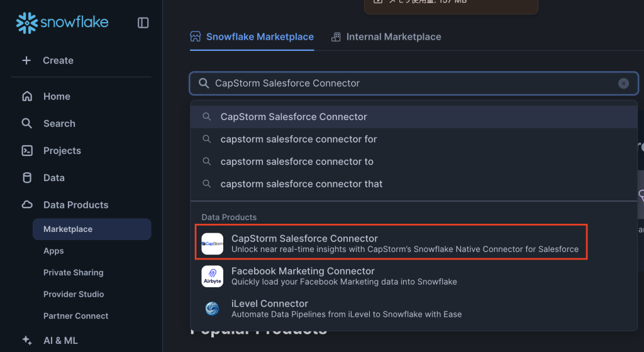
Task: Click 'Automate Data Pipelines from iLevel' description
Action: (x=347, y=314)
